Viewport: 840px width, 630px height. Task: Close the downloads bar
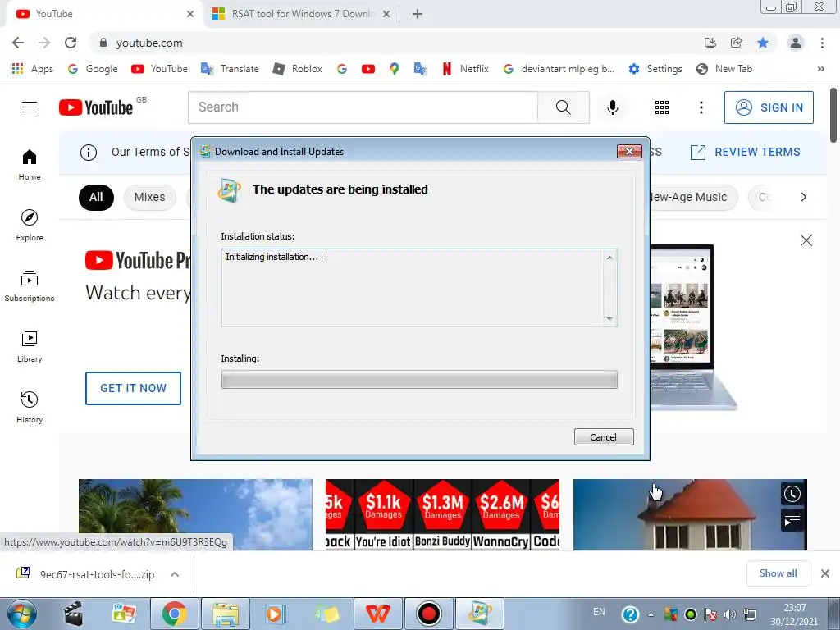tap(825, 573)
